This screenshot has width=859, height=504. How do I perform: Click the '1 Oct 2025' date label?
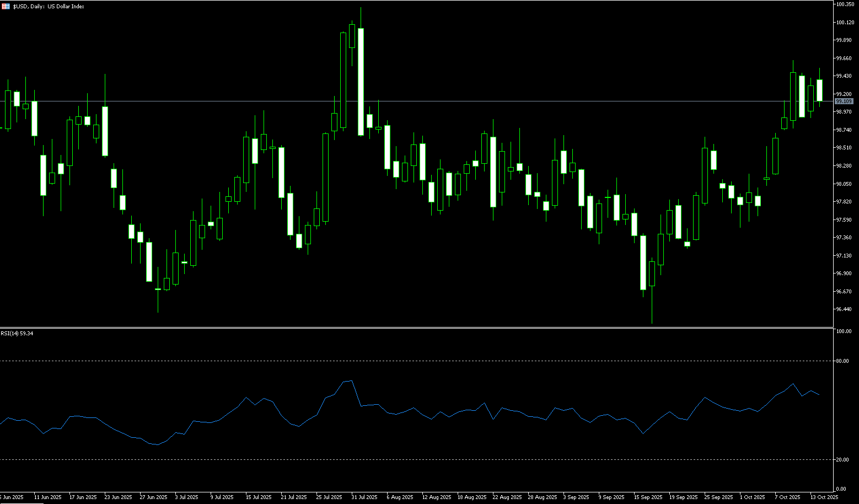[753, 497]
